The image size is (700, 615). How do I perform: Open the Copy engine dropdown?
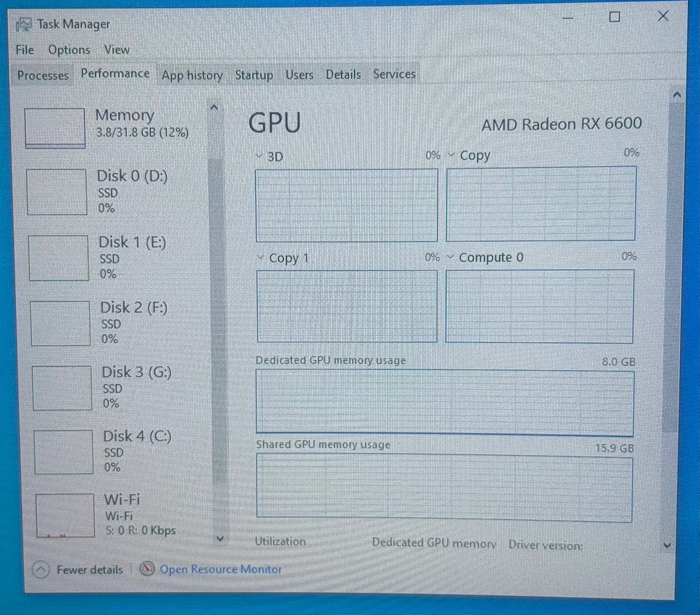451,155
